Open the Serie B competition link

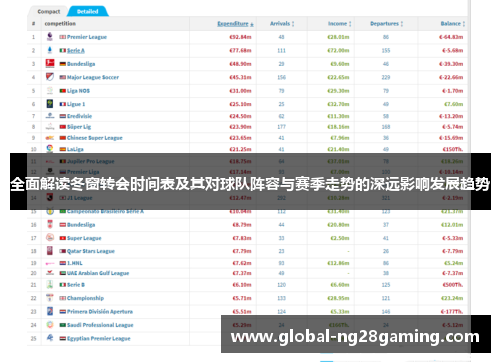pos(76,285)
